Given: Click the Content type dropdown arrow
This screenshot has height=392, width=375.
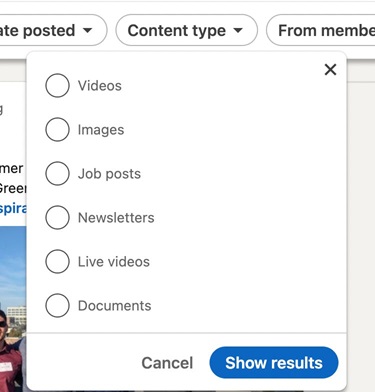Looking at the screenshot, I should coord(238,31).
